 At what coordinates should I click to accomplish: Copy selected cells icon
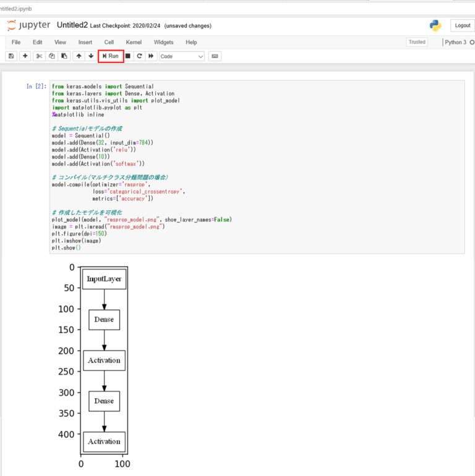tap(51, 56)
